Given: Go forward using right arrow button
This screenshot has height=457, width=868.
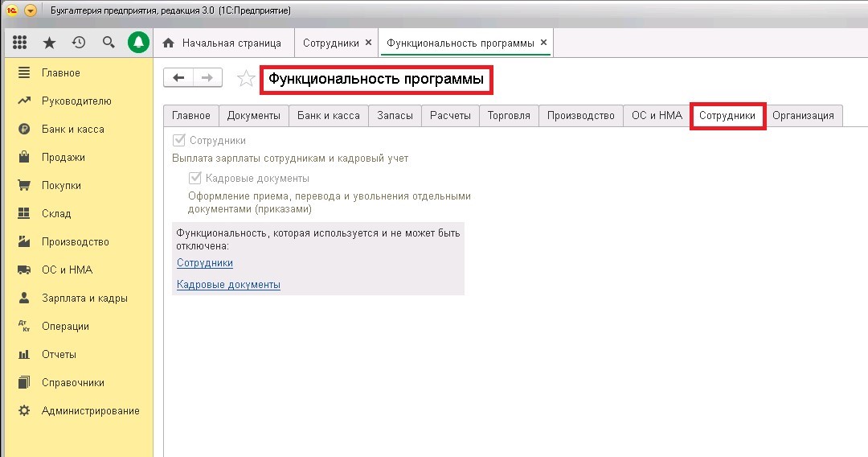Looking at the screenshot, I should click(207, 77).
